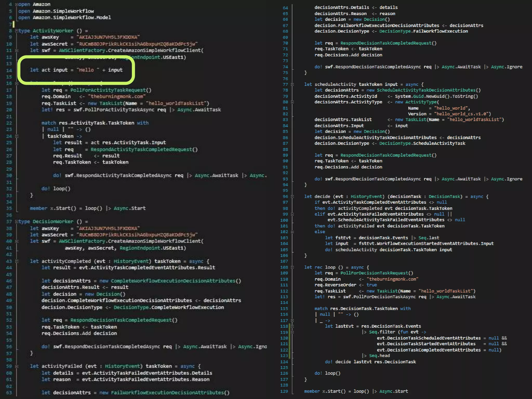This screenshot has width=532, height=399.
Task: Click line number 35 in the gutter
Action: point(9,208)
